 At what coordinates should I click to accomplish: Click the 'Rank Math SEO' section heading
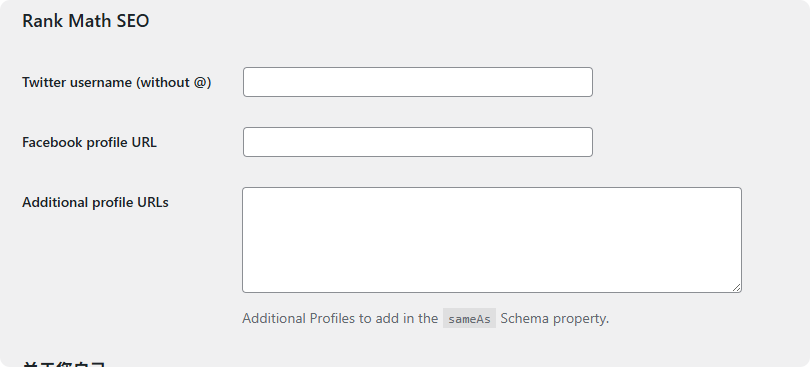[x=86, y=21]
